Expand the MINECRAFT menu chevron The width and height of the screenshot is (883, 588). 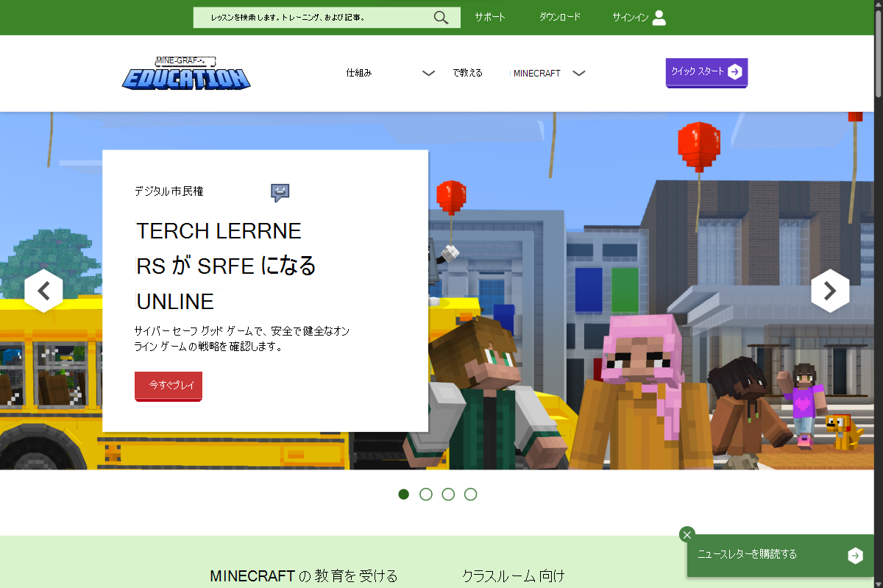pyautogui.click(x=579, y=73)
